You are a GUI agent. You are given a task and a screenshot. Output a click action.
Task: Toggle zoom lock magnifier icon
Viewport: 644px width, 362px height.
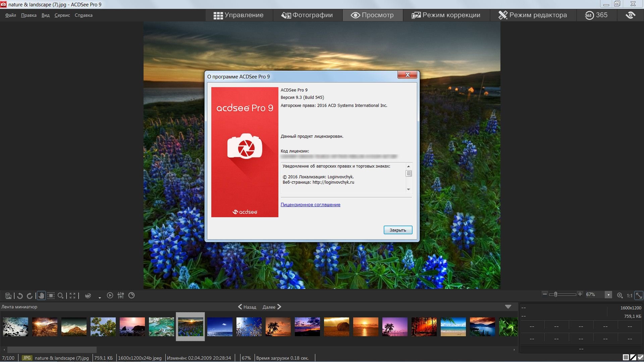pos(620,295)
